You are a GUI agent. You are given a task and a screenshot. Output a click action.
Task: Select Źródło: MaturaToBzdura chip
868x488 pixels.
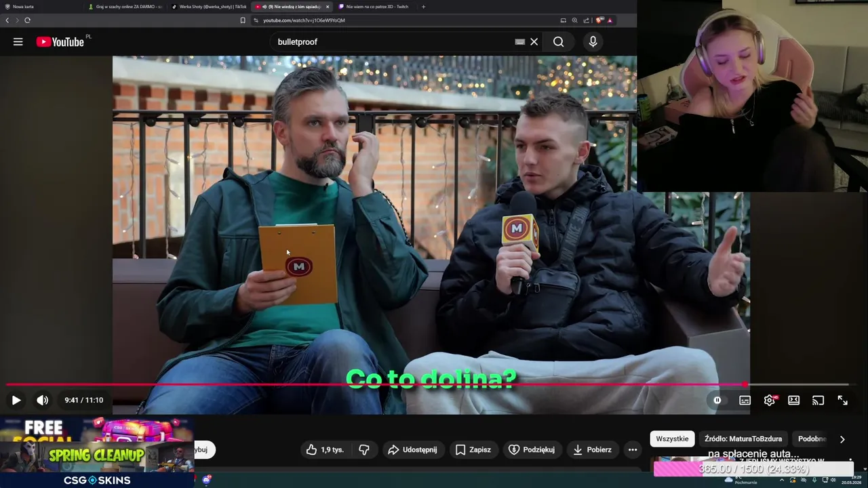743,439
